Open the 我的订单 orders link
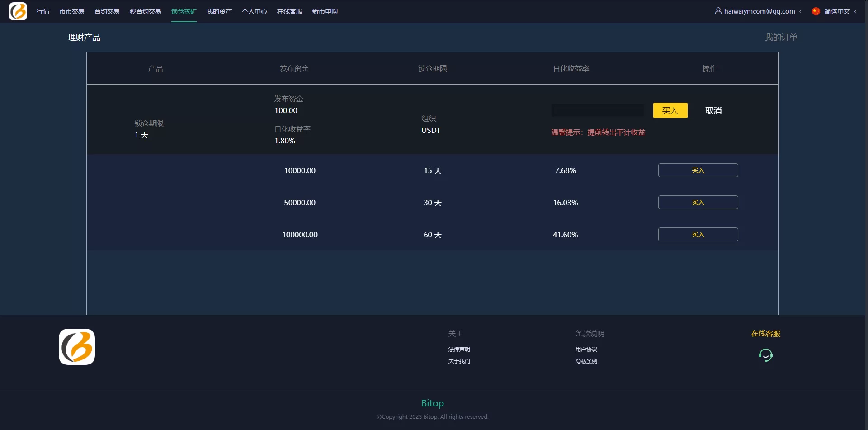 point(780,38)
